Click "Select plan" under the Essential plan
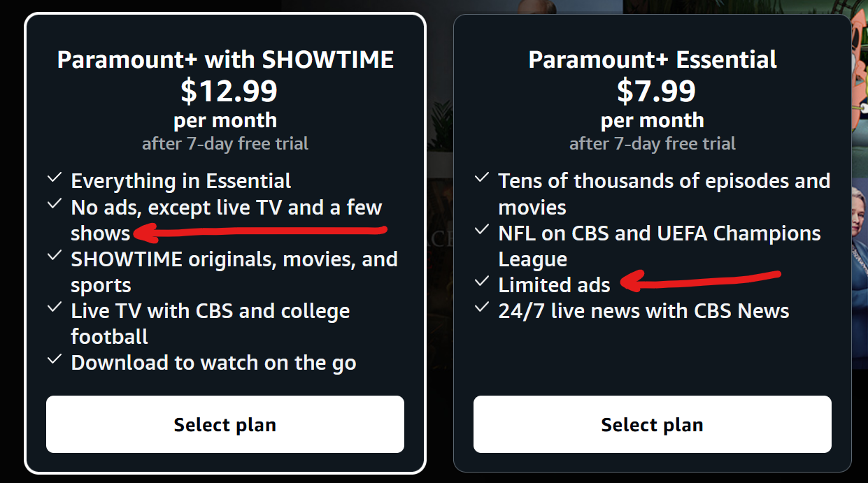The image size is (868, 483). (652, 424)
